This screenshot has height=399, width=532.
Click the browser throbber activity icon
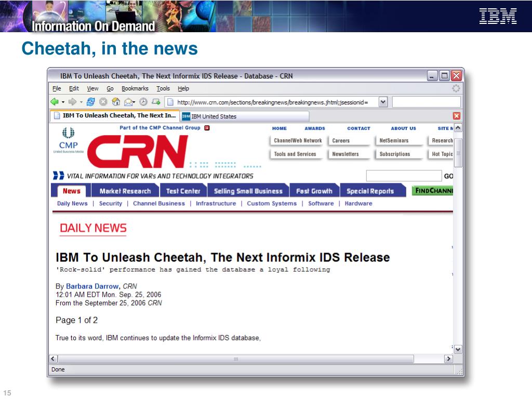tap(456, 88)
